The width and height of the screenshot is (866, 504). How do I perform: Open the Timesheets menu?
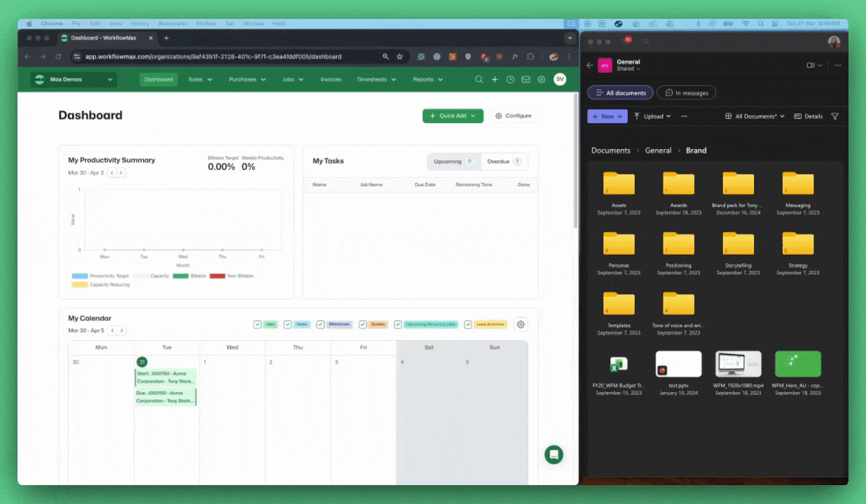(x=376, y=80)
